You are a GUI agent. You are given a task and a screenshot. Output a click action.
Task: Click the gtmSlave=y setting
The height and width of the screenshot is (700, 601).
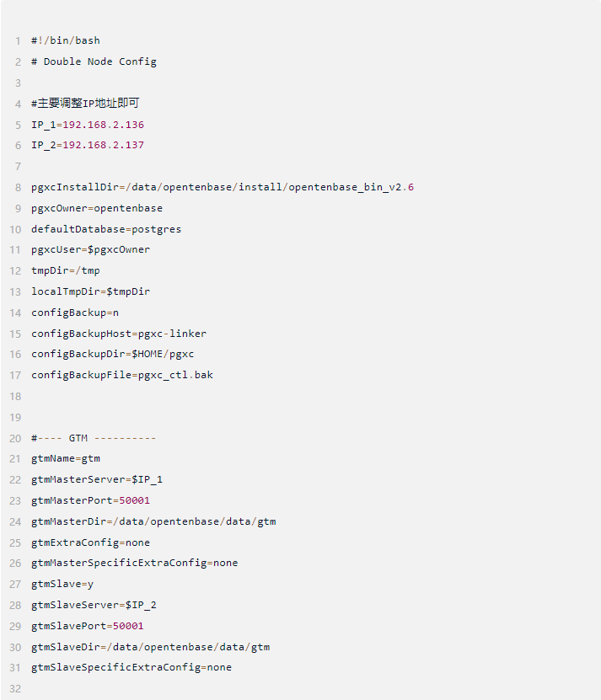62,584
